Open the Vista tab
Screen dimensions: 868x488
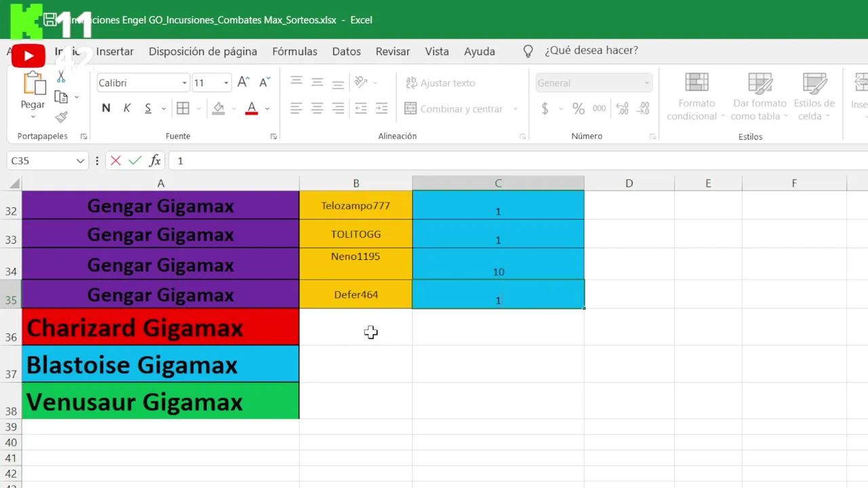[x=437, y=52]
